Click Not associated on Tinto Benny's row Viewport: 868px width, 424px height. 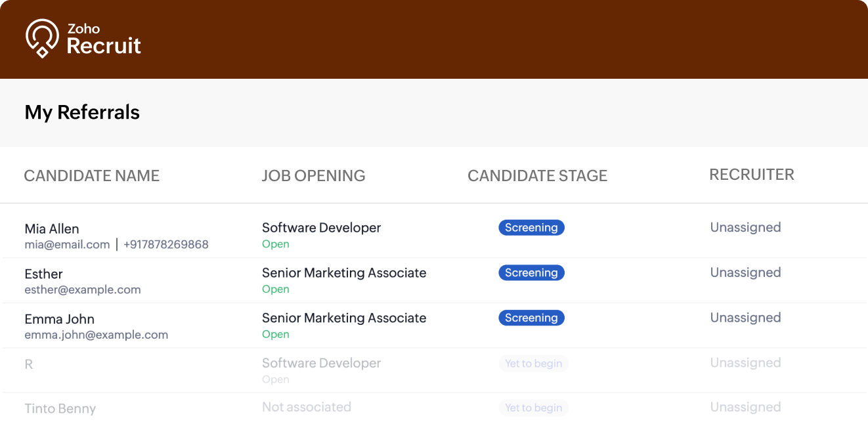coord(307,407)
